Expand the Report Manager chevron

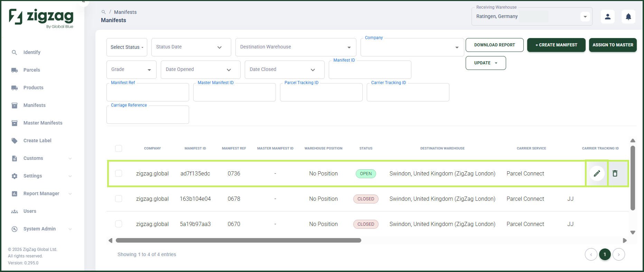(x=70, y=194)
